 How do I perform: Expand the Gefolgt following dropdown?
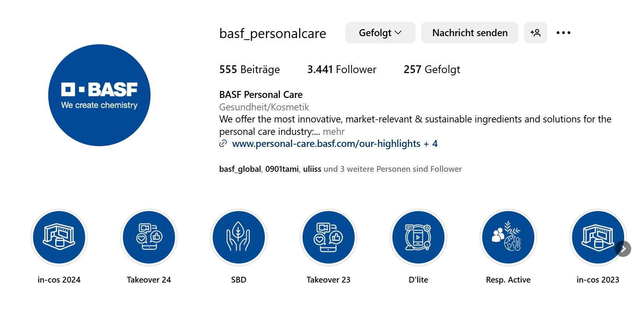[x=380, y=33]
